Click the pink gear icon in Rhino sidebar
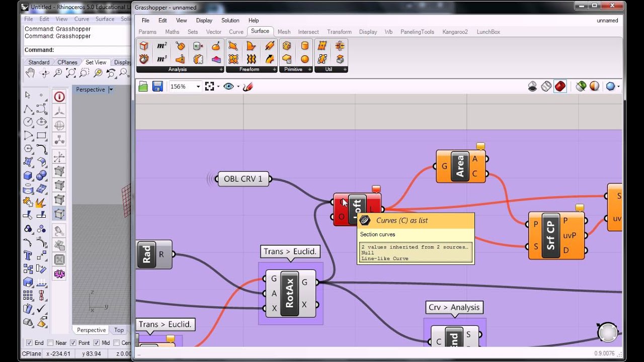 pyautogui.click(x=59, y=274)
